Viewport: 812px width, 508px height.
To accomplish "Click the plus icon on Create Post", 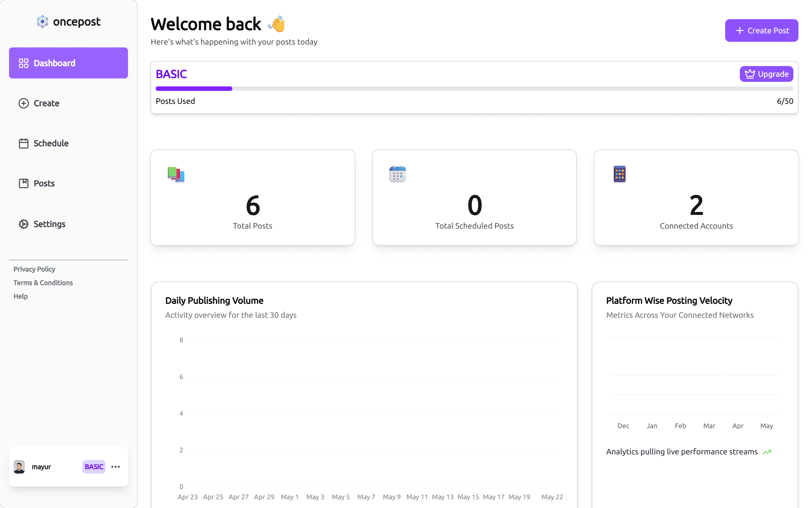I will (740, 30).
